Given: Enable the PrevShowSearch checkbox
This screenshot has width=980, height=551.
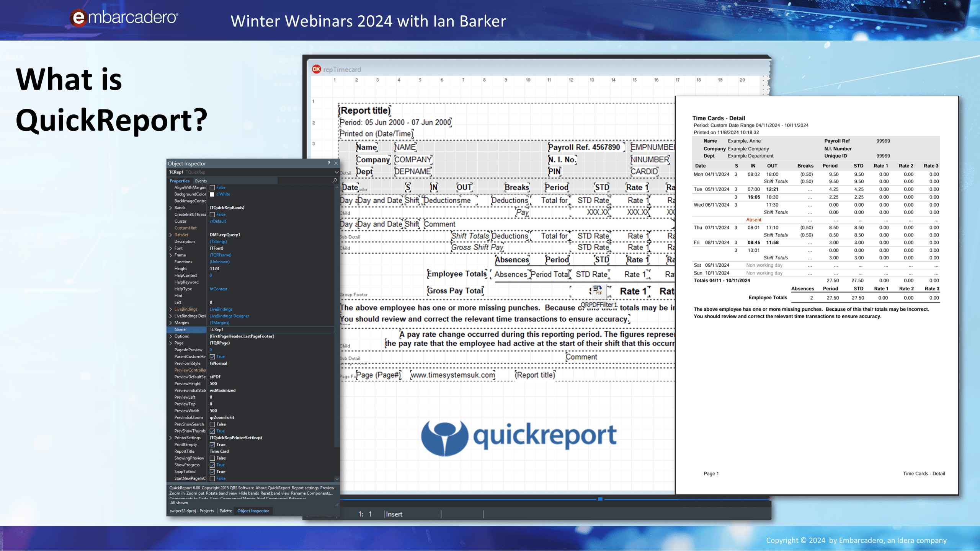Looking at the screenshot, I should (212, 424).
